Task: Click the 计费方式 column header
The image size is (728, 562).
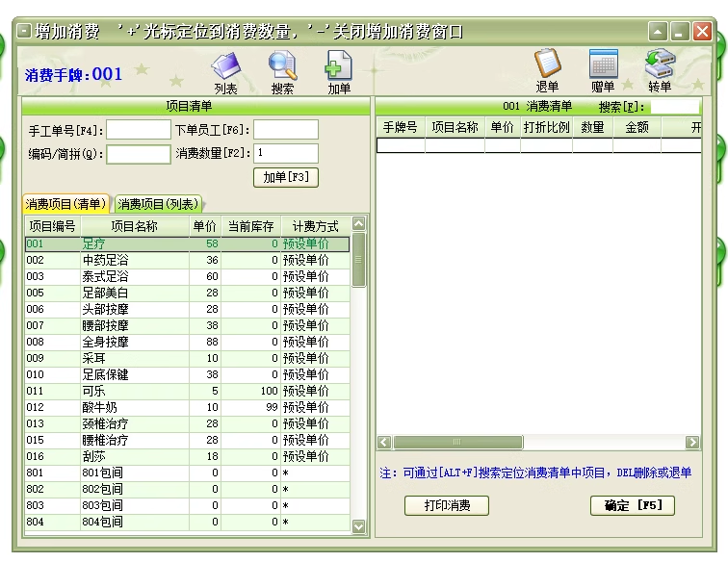Action: tap(315, 226)
